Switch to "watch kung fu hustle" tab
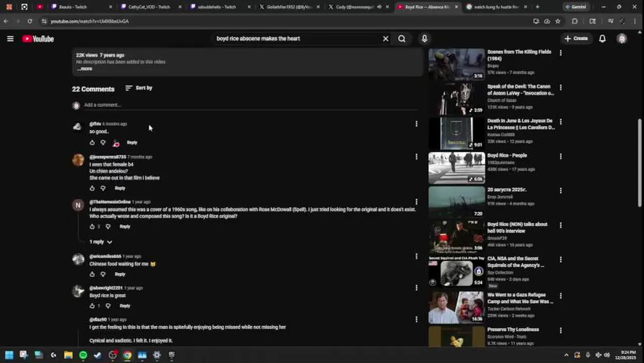 [496, 7]
